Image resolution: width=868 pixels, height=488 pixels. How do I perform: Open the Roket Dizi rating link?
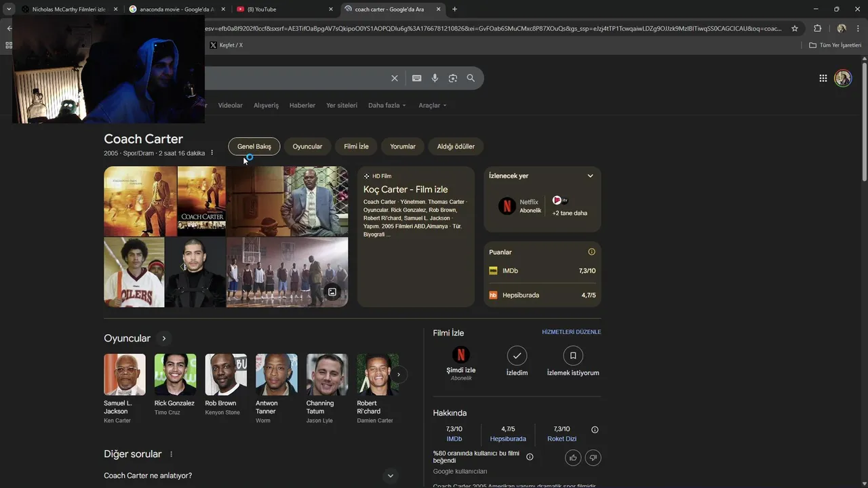click(561, 439)
